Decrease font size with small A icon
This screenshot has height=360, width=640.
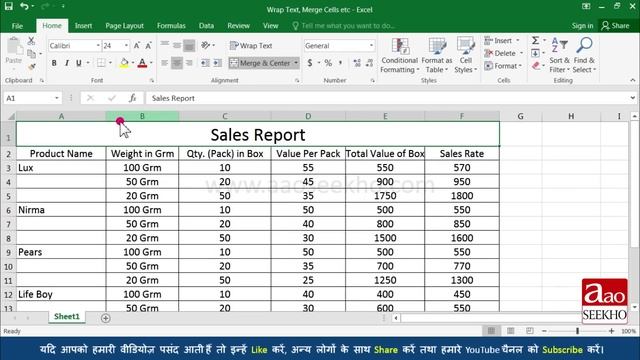149,45
